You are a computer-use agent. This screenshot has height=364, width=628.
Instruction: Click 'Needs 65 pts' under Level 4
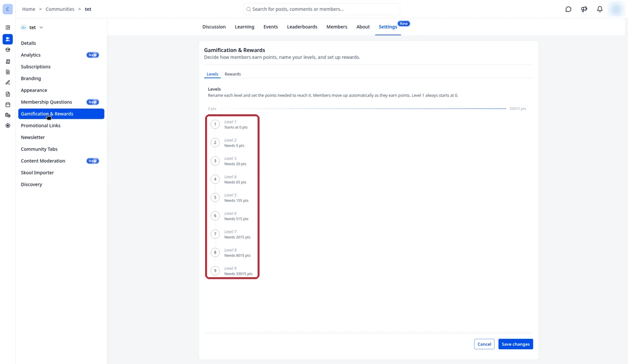[235, 182]
